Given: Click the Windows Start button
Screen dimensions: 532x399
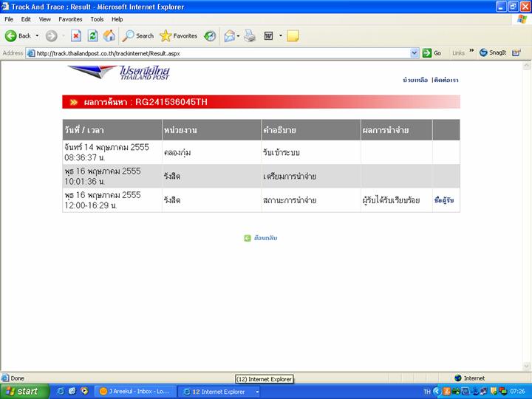Looking at the screenshot, I should pyautogui.click(x=22, y=391).
